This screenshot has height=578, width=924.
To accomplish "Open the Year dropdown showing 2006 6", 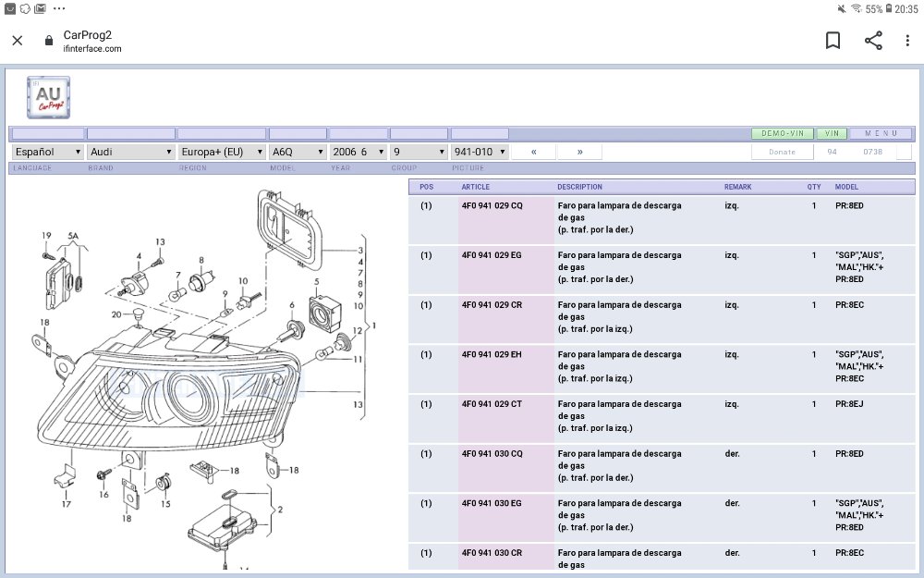I will (x=359, y=152).
